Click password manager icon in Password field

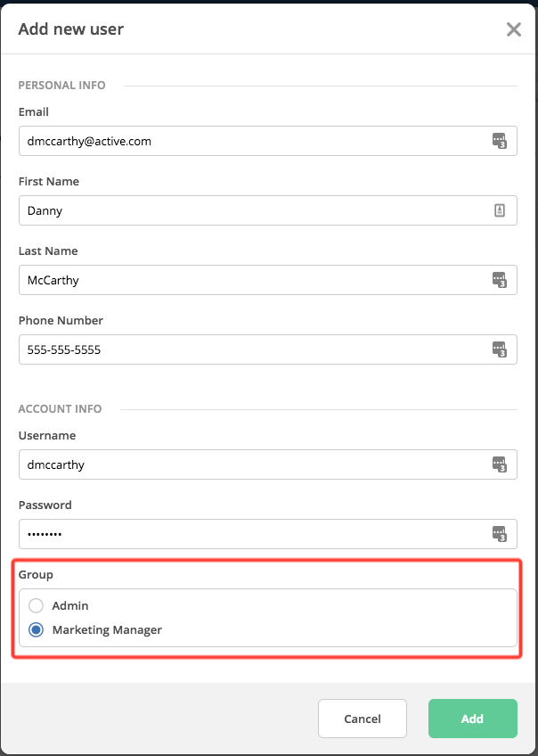point(500,534)
